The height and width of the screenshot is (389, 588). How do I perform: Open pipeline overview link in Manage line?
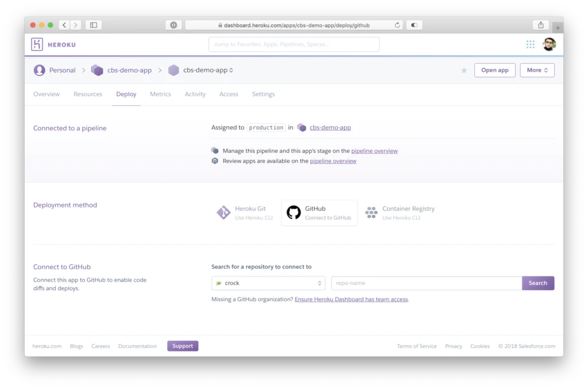coord(374,151)
